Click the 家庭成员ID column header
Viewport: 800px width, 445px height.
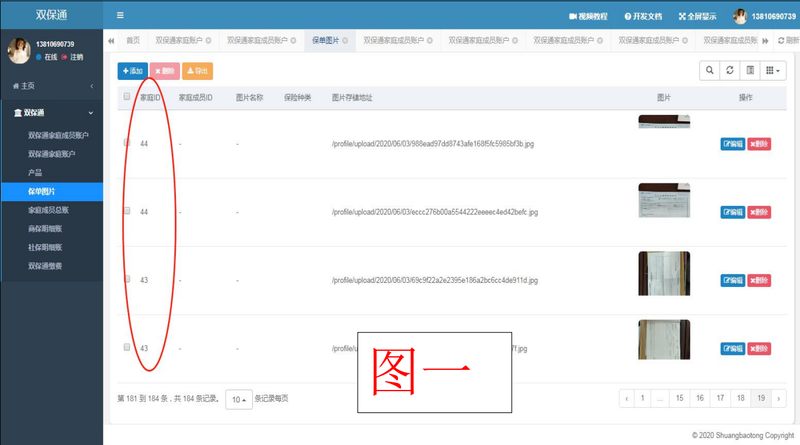pos(195,97)
